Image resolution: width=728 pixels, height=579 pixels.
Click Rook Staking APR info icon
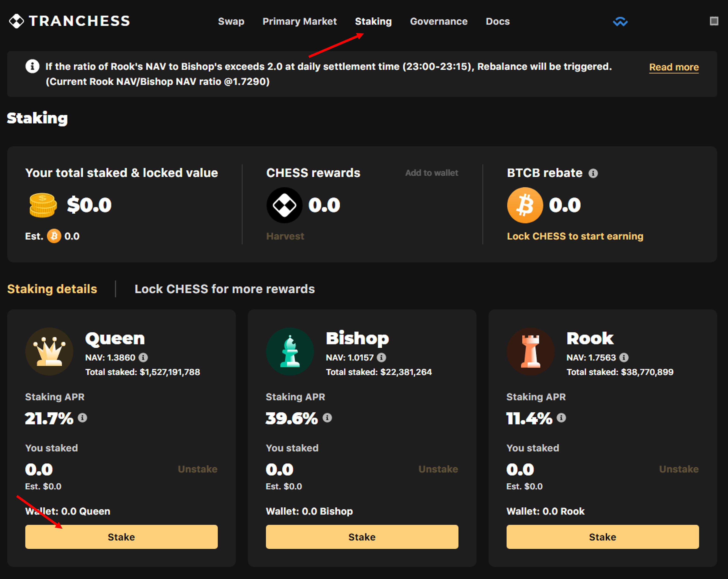pyautogui.click(x=561, y=418)
